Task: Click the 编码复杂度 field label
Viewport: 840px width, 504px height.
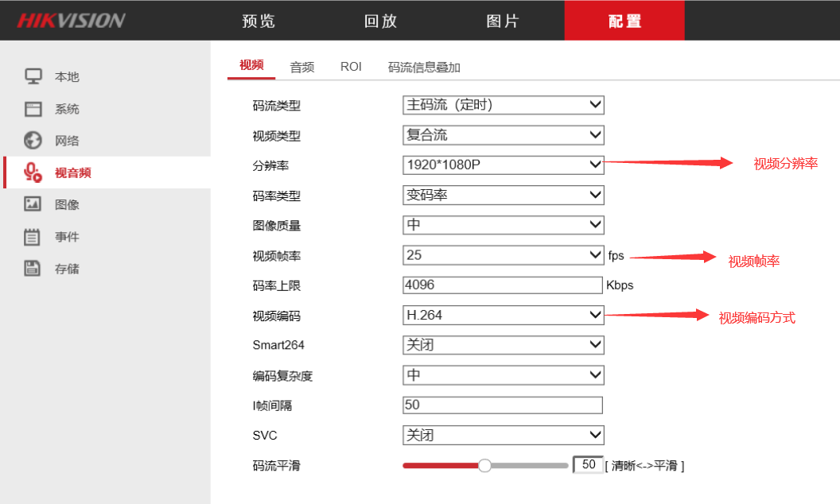Action: coord(282,376)
